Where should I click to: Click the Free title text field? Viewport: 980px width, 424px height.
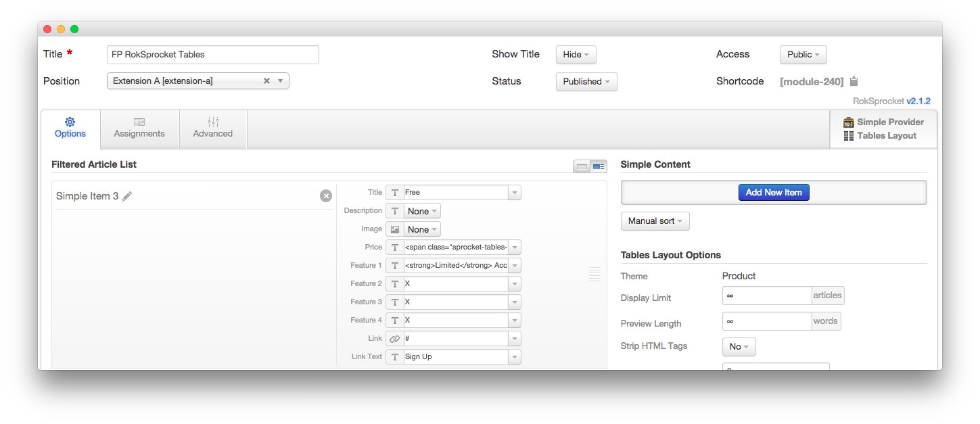pyautogui.click(x=456, y=193)
